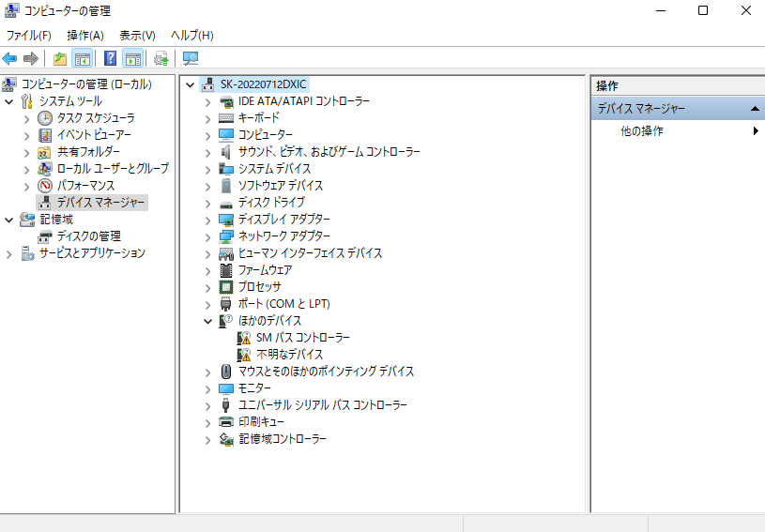The width and height of the screenshot is (765, 532).
Task: Minimize the コンピューターの管理 window
Action: coord(661,10)
